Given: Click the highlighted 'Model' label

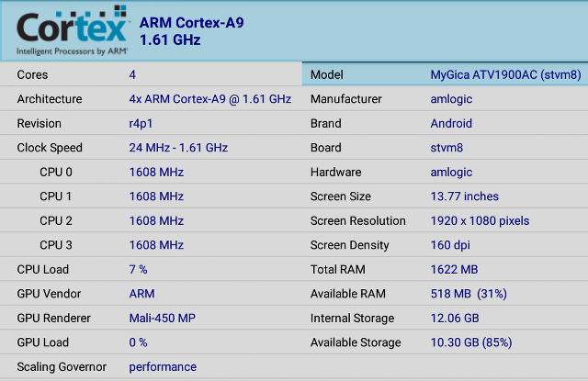Looking at the screenshot, I should point(327,74).
